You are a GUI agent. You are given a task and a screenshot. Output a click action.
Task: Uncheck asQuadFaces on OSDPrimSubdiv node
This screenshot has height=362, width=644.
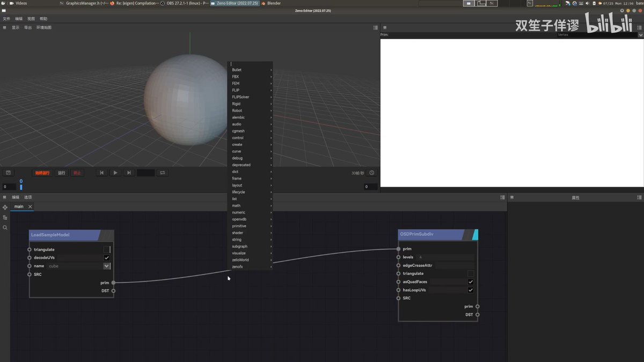click(x=471, y=282)
